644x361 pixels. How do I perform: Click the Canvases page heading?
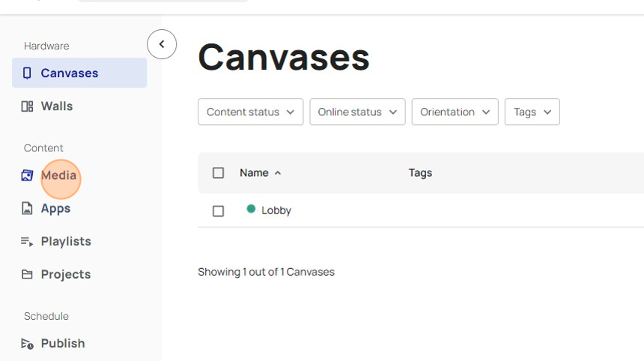click(284, 58)
